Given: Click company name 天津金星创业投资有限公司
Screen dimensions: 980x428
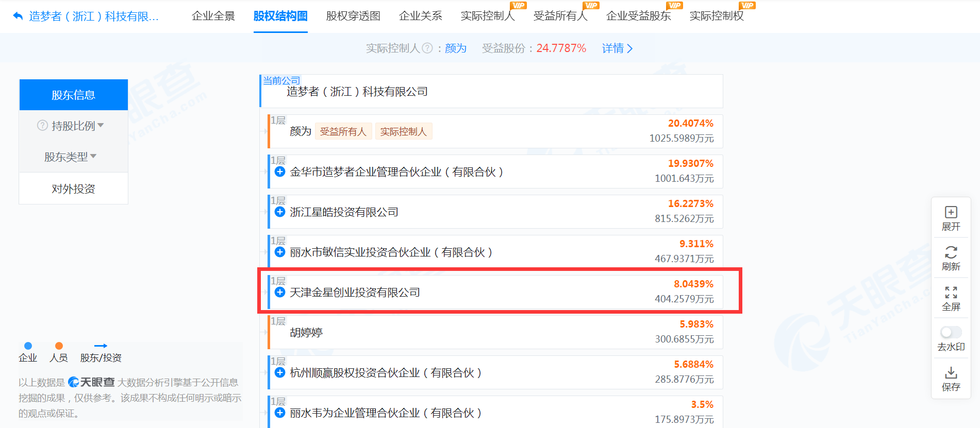Looking at the screenshot, I should (x=355, y=292).
